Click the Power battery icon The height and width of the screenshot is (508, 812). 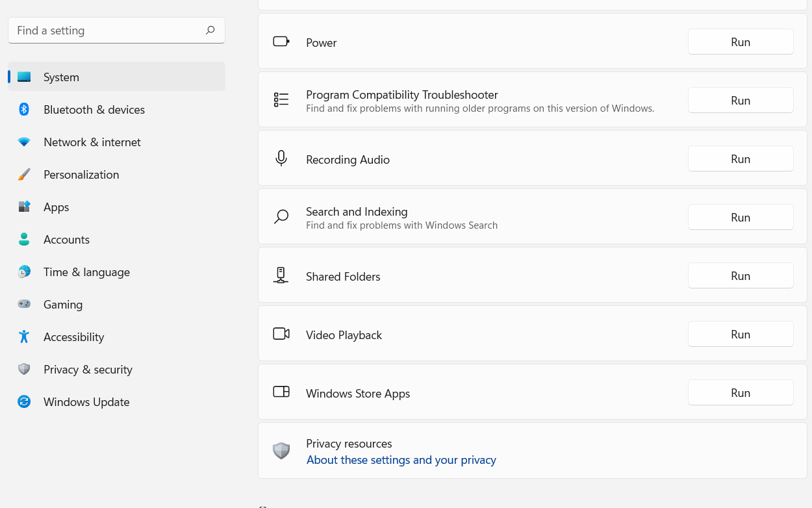click(281, 41)
